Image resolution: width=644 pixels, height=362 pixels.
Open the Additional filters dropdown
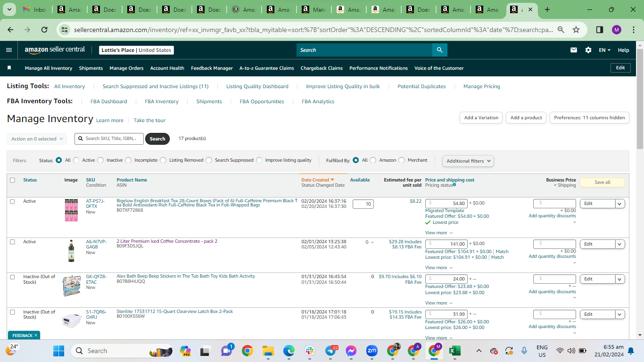(468, 161)
